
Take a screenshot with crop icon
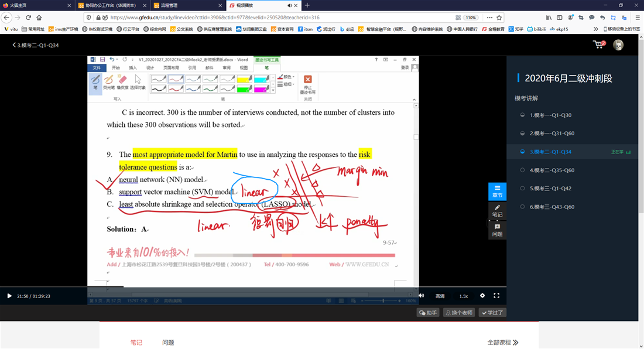pos(581,18)
